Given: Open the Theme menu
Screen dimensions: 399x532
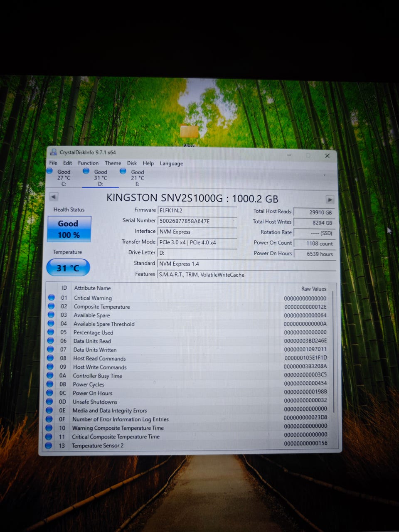Looking at the screenshot, I should click(113, 163).
